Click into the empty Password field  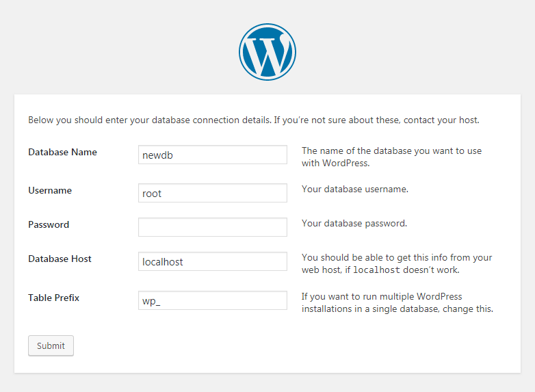213,227
